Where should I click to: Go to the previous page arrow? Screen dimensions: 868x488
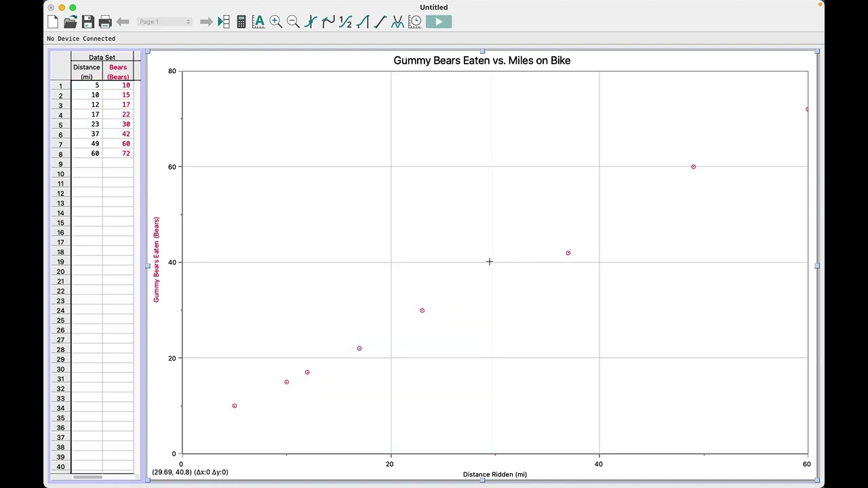(123, 22)
